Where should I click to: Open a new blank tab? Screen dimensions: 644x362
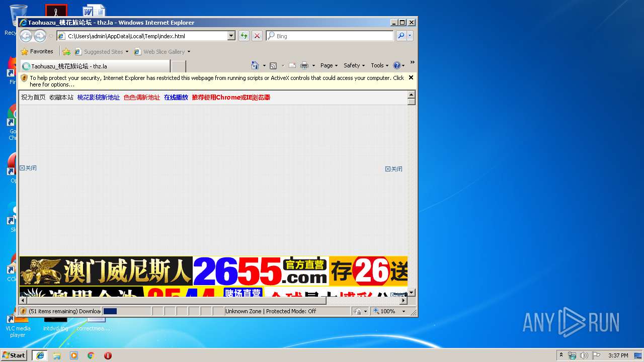(179, 66)
